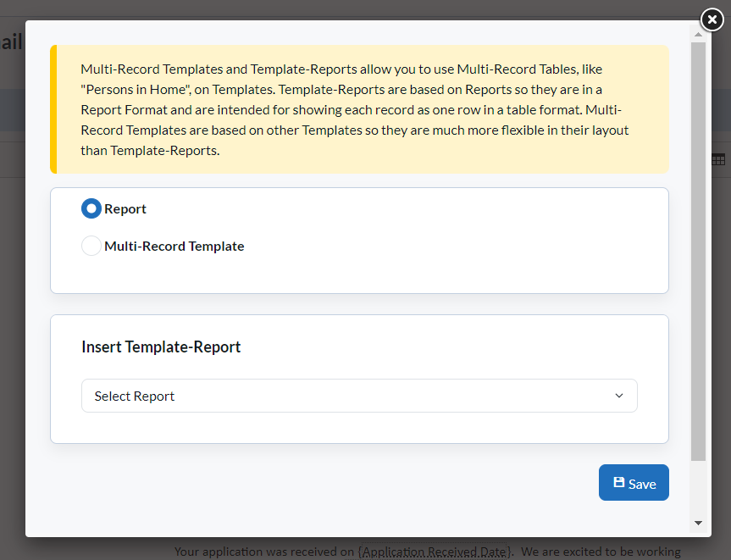Expand the Select Report chevron arrow
Viewport: 731px width, 560px height.
619,396
